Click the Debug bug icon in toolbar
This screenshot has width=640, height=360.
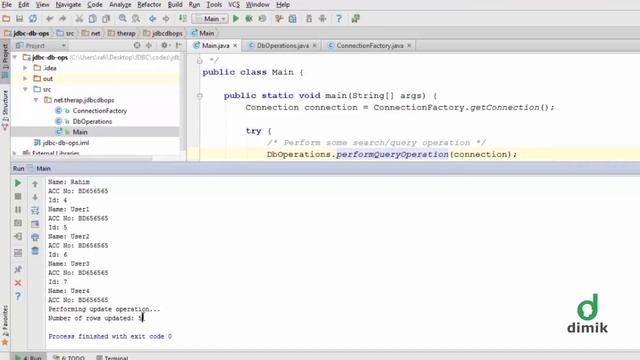coord(249,19)
